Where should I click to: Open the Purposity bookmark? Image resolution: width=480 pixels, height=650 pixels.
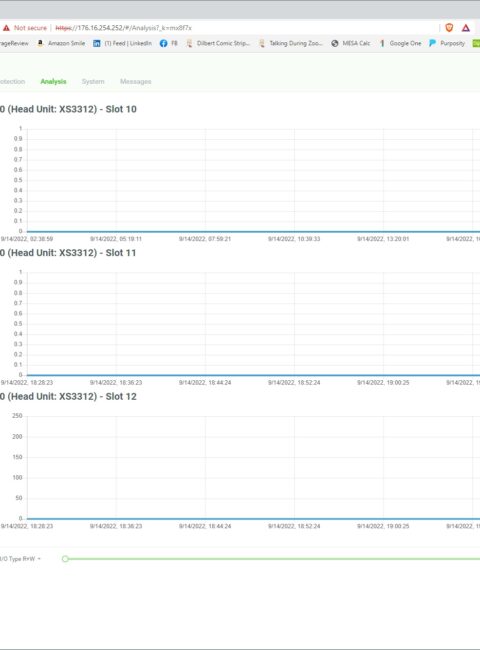pyautogui.click(x=447, y=43)
